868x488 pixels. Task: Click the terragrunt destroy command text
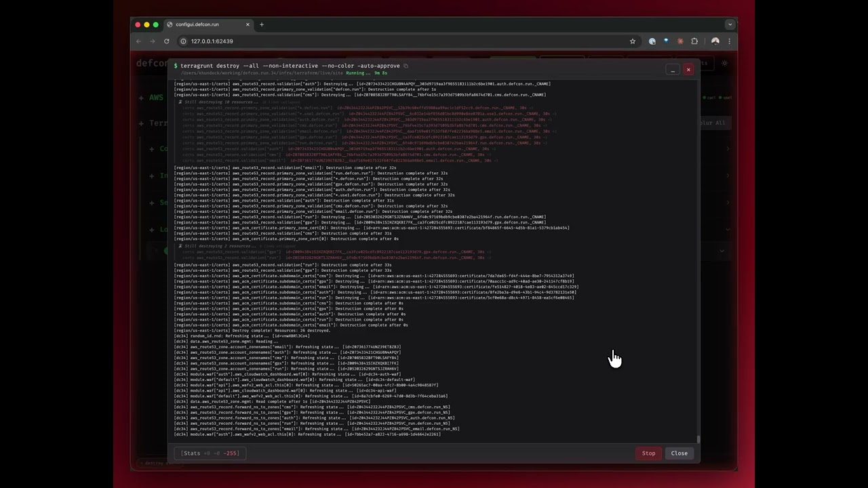point(290,66)
